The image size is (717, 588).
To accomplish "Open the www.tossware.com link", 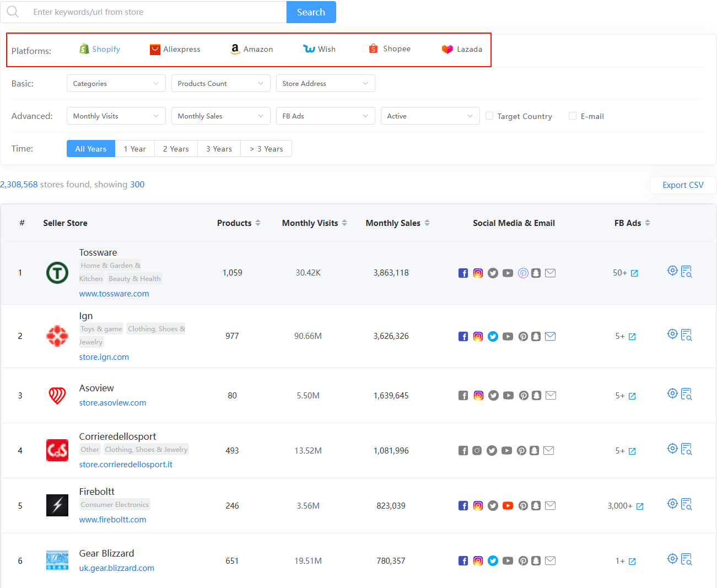I will [114, 294].
